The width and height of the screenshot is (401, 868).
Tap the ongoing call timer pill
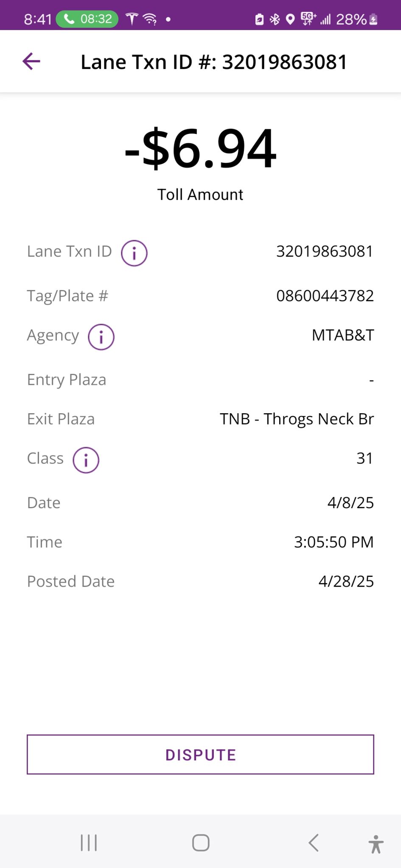pyautogui.click(x=87, y=19)
